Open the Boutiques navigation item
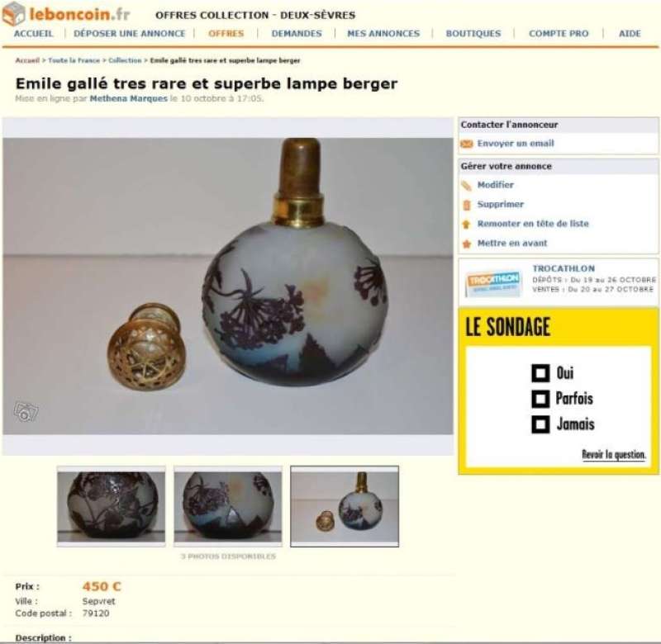Image resolution: width=661 pixels, height=644 pixels. click(x=473, y=34)
